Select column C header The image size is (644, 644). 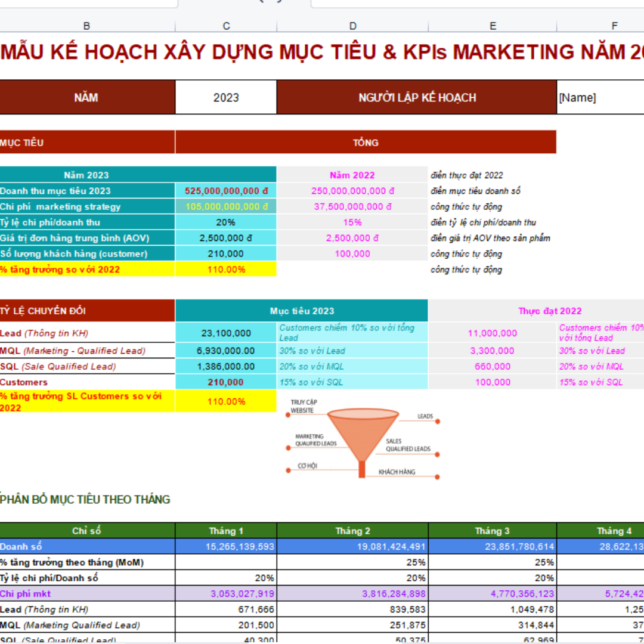point(226,26)
